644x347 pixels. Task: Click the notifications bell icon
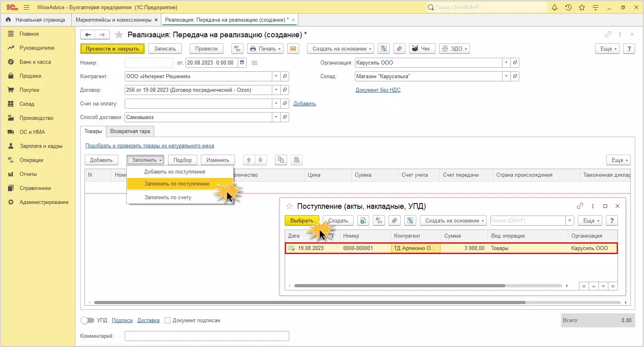pos(555,7)
